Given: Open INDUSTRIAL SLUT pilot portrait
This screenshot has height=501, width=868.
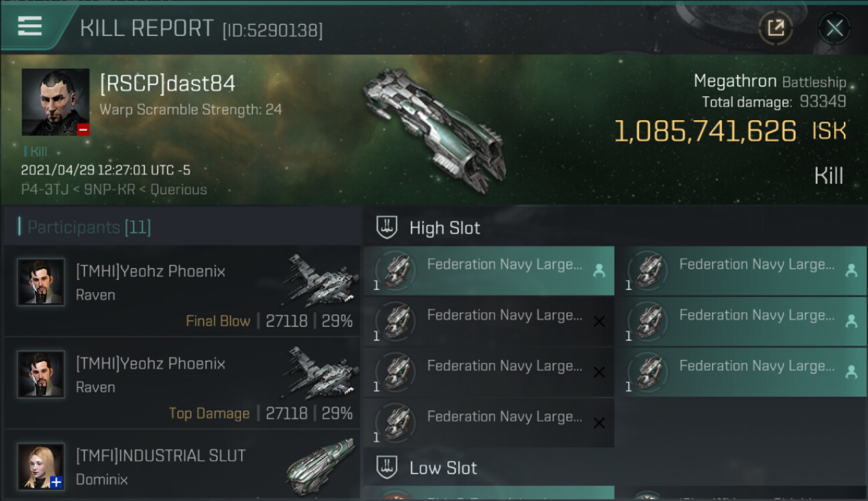Looking at the screenshot, I should pyautogui.click(x=41, y=466).
